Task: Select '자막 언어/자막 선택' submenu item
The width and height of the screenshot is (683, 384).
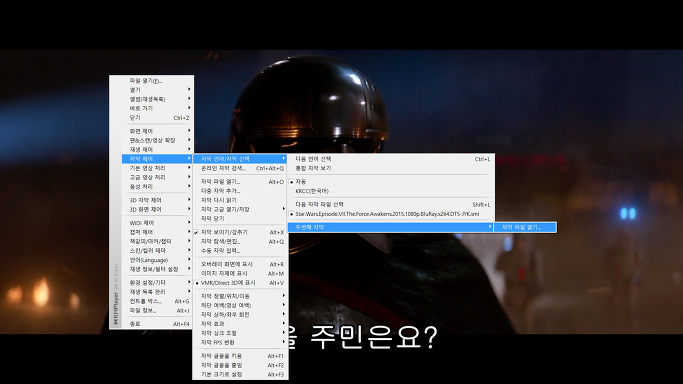Action: (240, 159)
